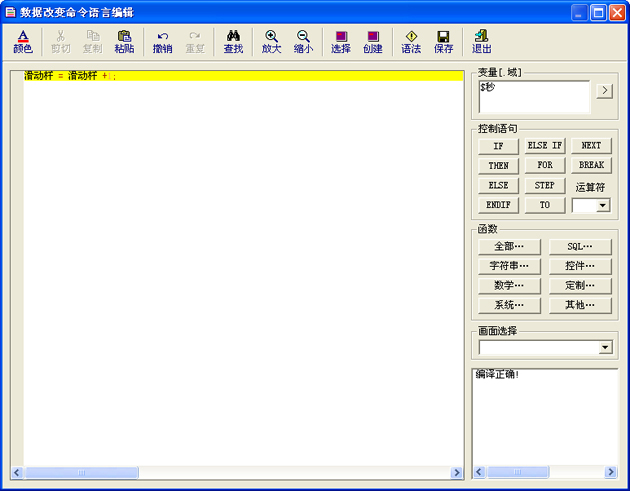Click output panel scrollbar right arrow

pos(611,472)
